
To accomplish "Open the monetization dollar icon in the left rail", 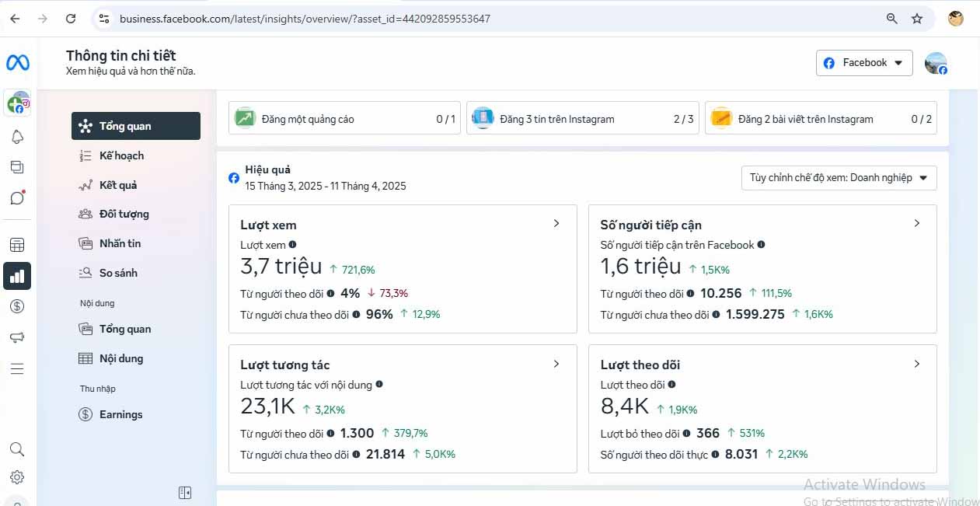I will click(17, 306).
